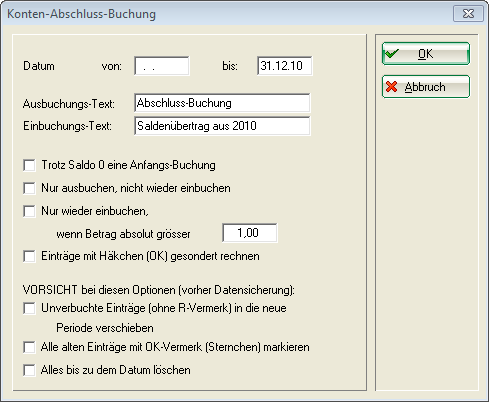Enable 'Unverbuchte Einträge' move to new period

point(29,308)
